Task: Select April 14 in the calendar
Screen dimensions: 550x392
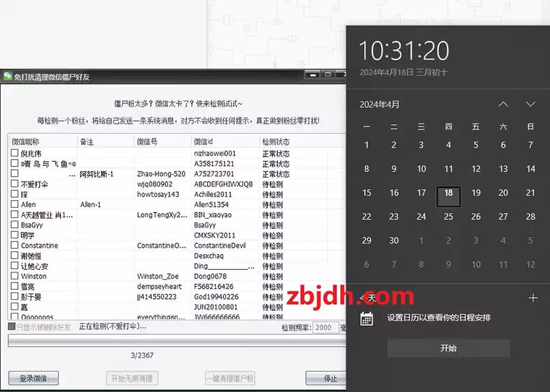Action: click(530, 169)
